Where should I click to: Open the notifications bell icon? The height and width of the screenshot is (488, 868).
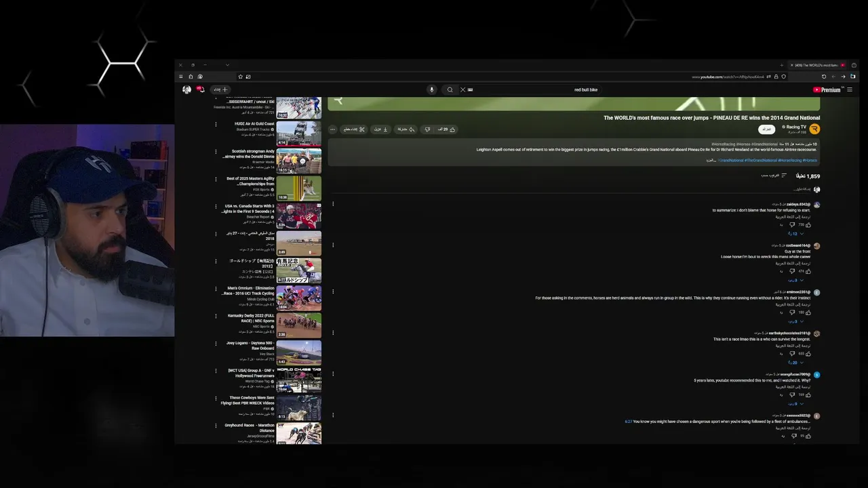pyautogui.click(x=200, y=89)
